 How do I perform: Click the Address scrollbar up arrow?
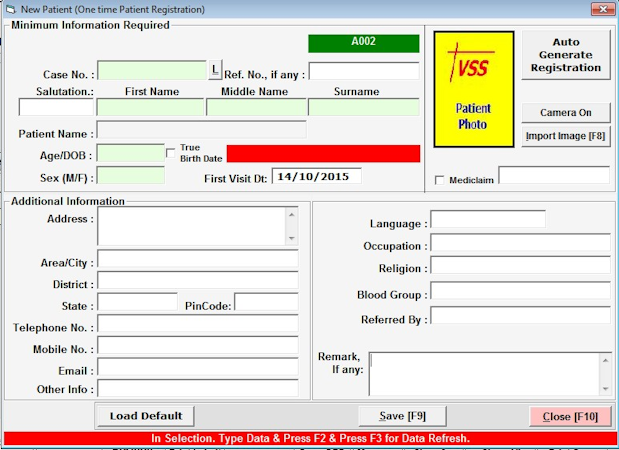point(292,215)
